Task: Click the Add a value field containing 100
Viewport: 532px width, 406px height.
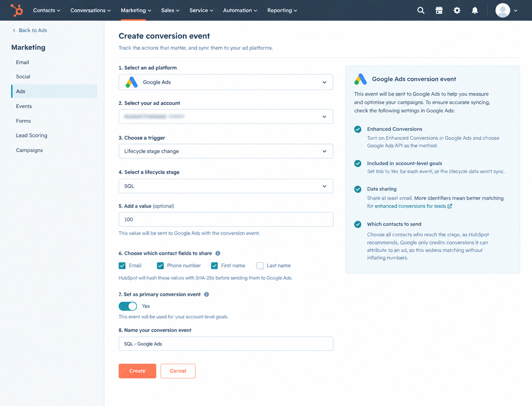Action: [226, 219]
